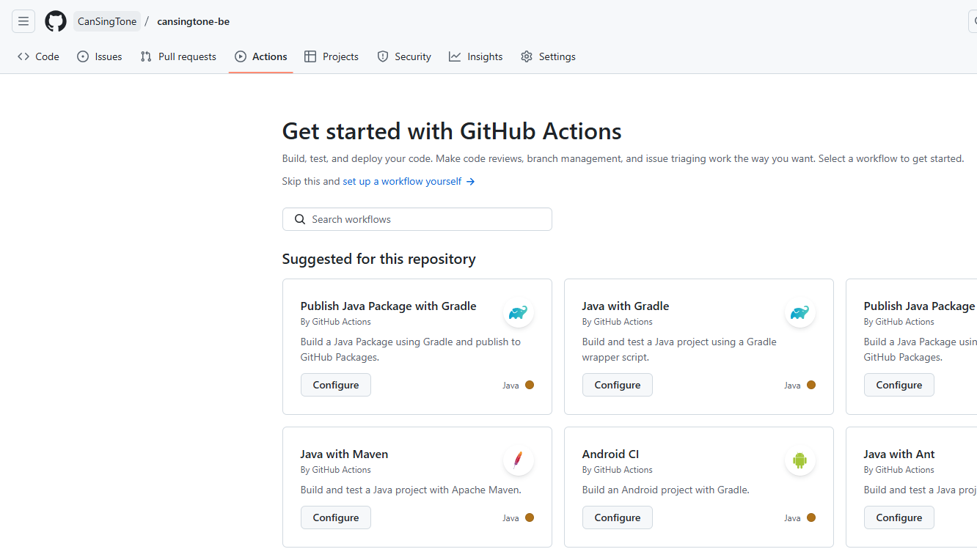Configure the Java with Maven workflow

335,517
